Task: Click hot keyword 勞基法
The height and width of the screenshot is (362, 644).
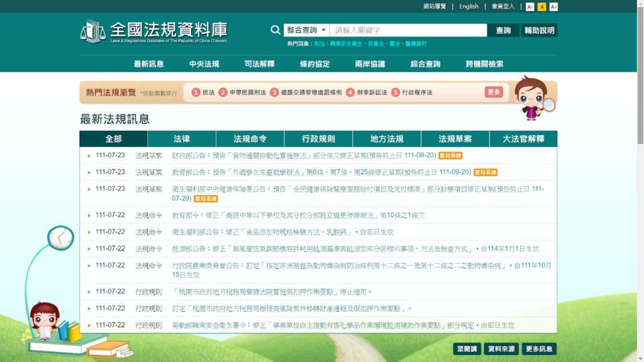Action: 375,44
